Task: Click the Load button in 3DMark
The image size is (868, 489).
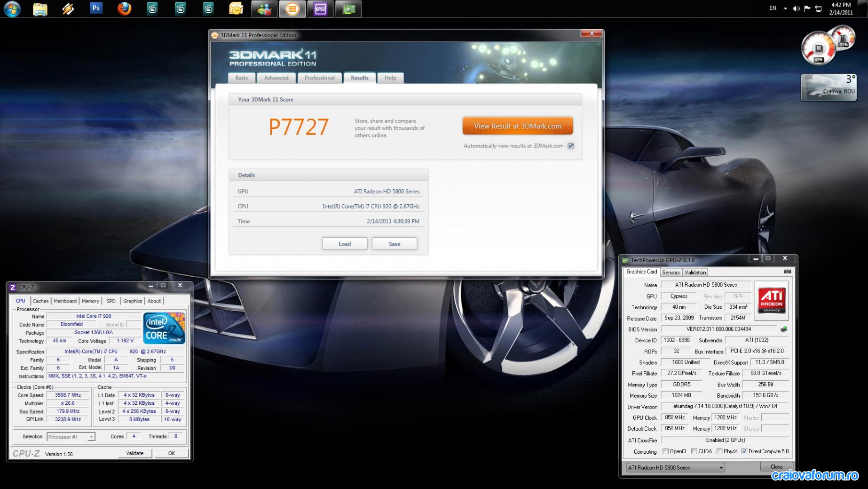Action: coord(345,244)
